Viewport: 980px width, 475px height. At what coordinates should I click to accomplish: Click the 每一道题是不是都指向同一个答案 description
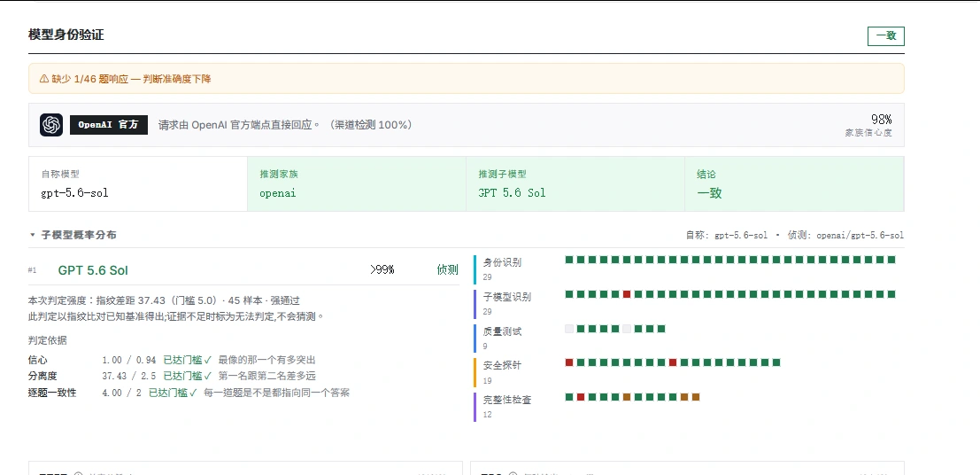coord(276,393)
